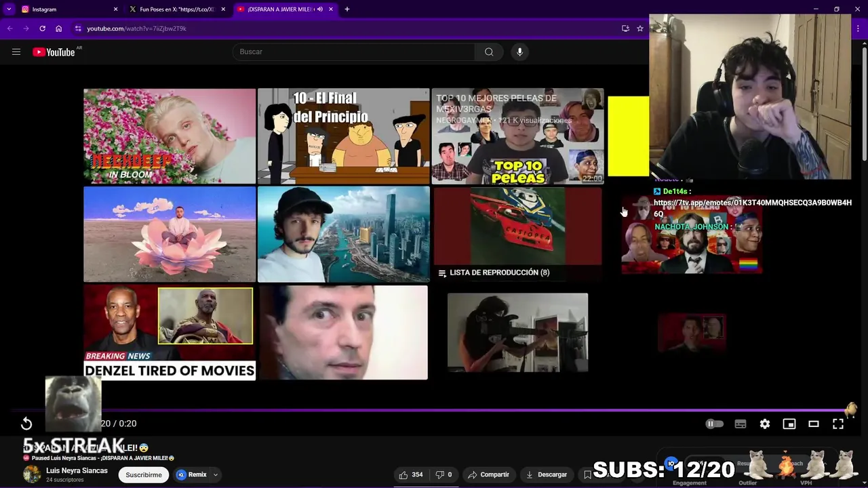
Task: Click the search magnifier button
Action: click(x=489, y=52)
